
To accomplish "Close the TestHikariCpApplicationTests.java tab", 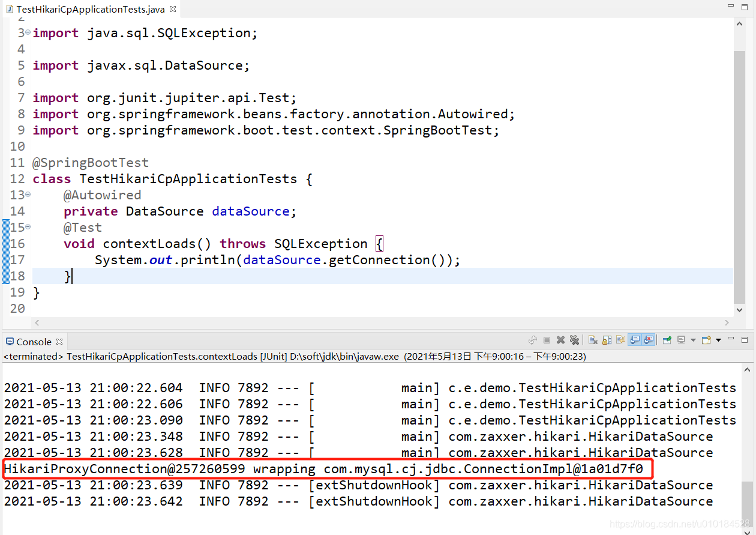I will pos(173,9).
